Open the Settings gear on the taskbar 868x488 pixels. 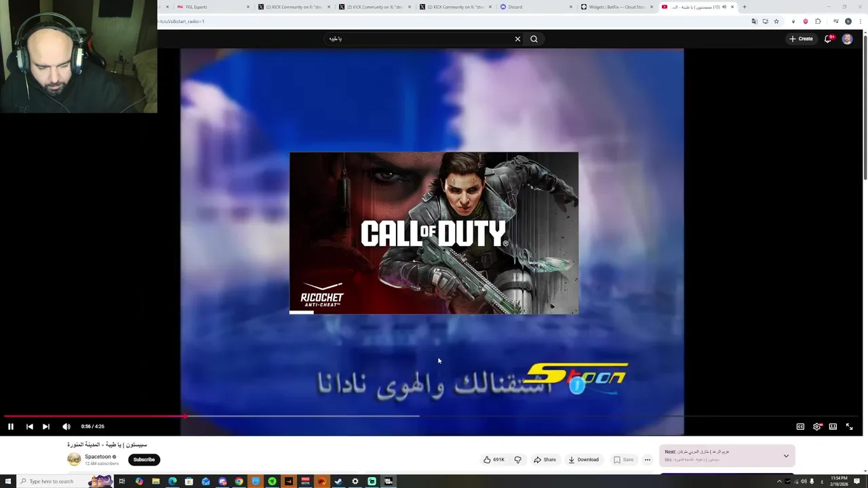pos(355,481)
